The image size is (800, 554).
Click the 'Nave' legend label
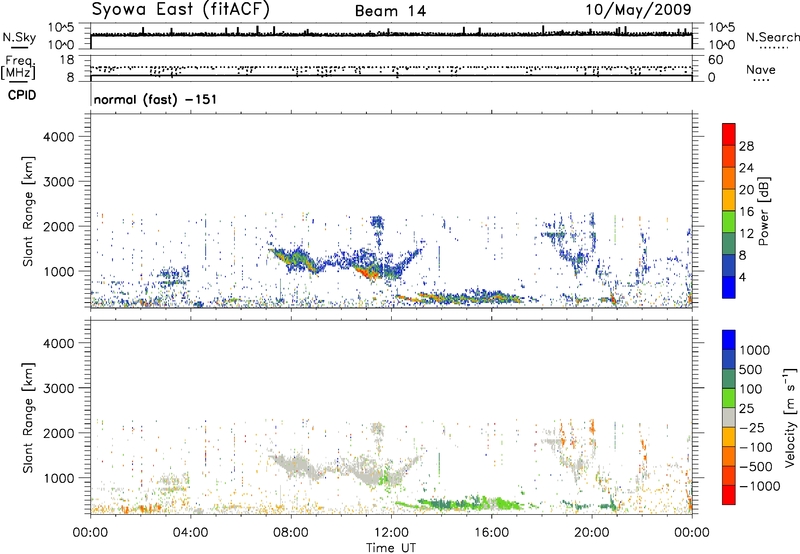761,69
